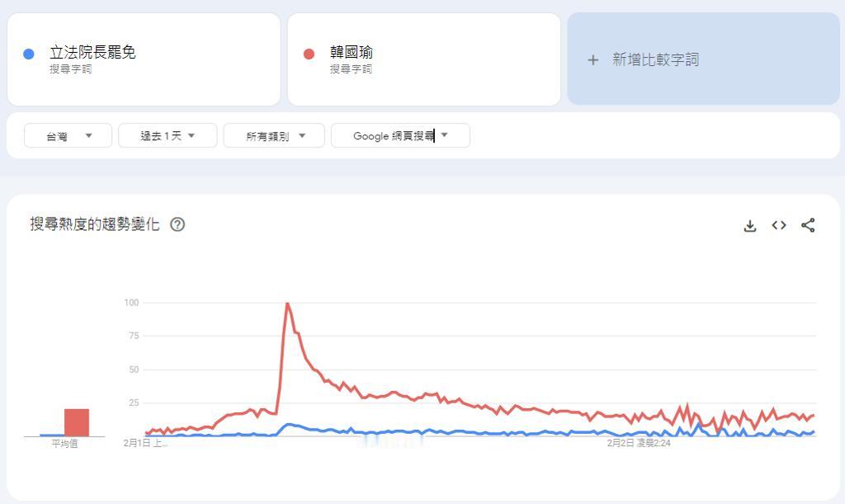Share the interest over time chart
The image size is (845, 504).
pos(808,225)
